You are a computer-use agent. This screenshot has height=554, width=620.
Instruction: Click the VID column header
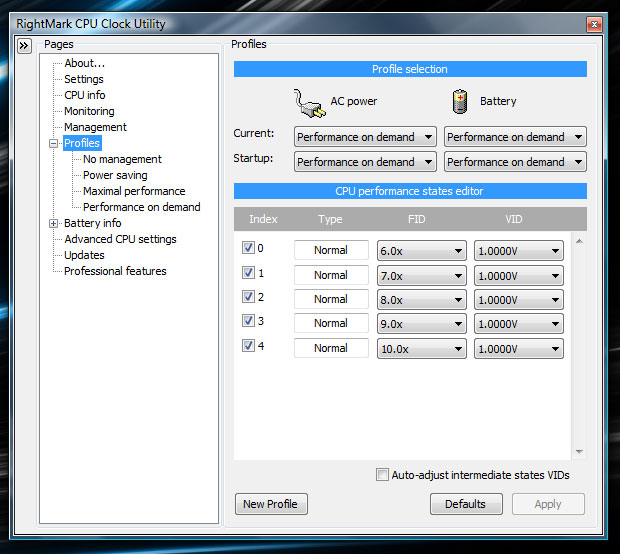click(513, 219)
